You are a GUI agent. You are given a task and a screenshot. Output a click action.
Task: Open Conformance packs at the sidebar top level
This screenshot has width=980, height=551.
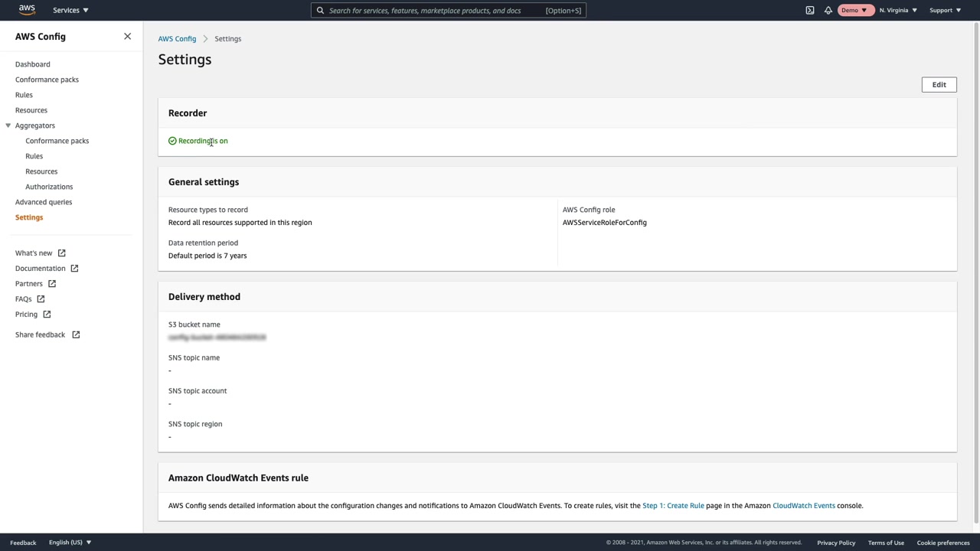47,80
